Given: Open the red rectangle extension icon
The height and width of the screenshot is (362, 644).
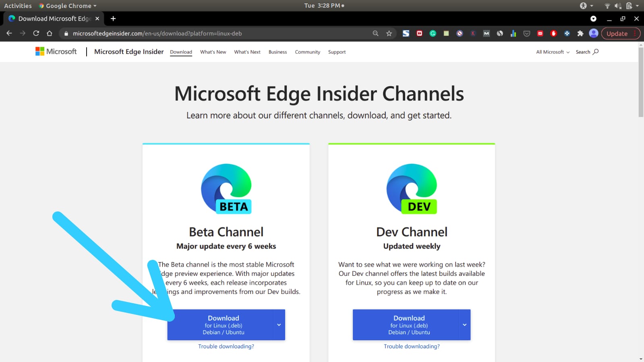Looking at the screenshot, I should click(x=540, y=33).
